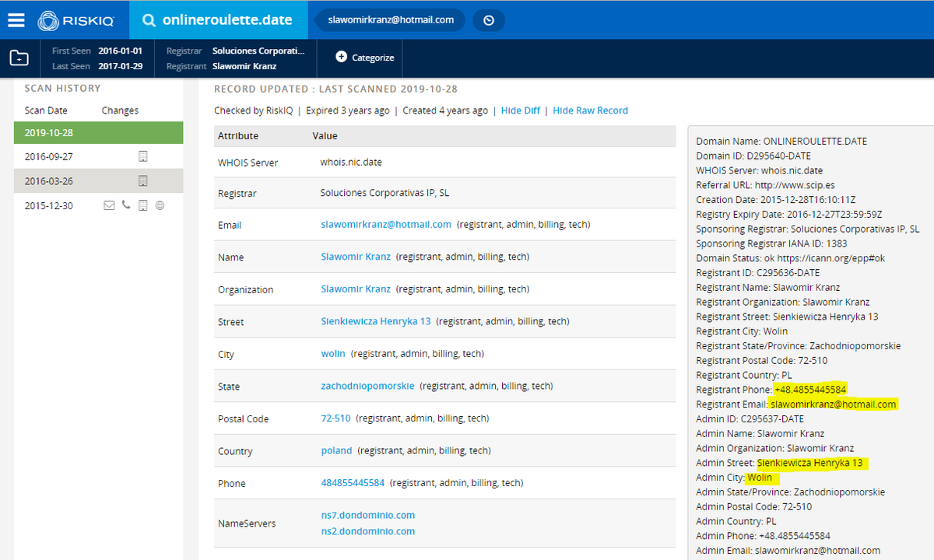Click the Categorize button
Image resolution: width=934 pixels, height=560 pixels.
point(365,58)
